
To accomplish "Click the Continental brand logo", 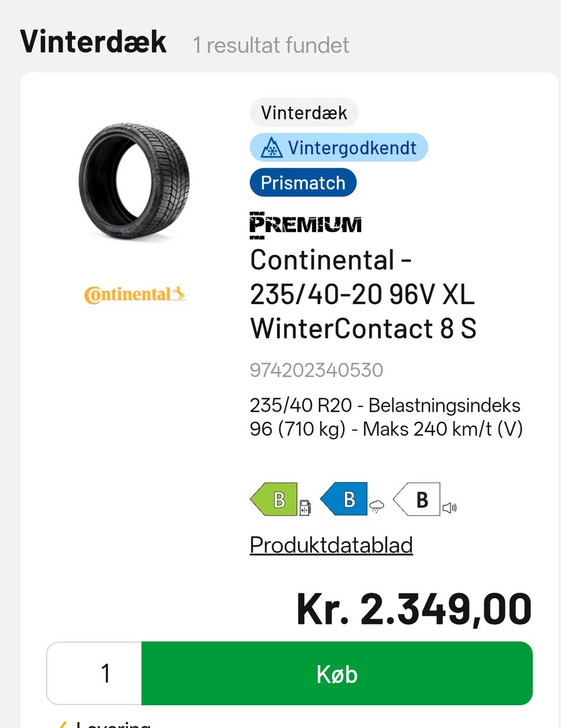I will pos(135,294).
